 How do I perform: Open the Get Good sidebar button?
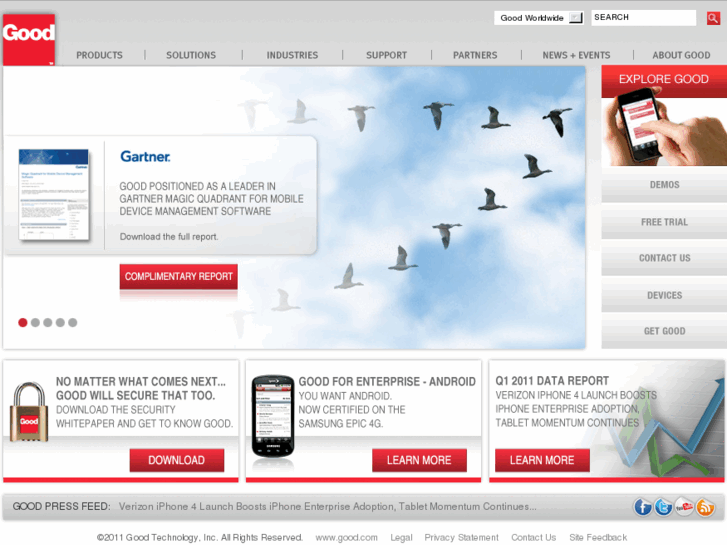point(664,331)
